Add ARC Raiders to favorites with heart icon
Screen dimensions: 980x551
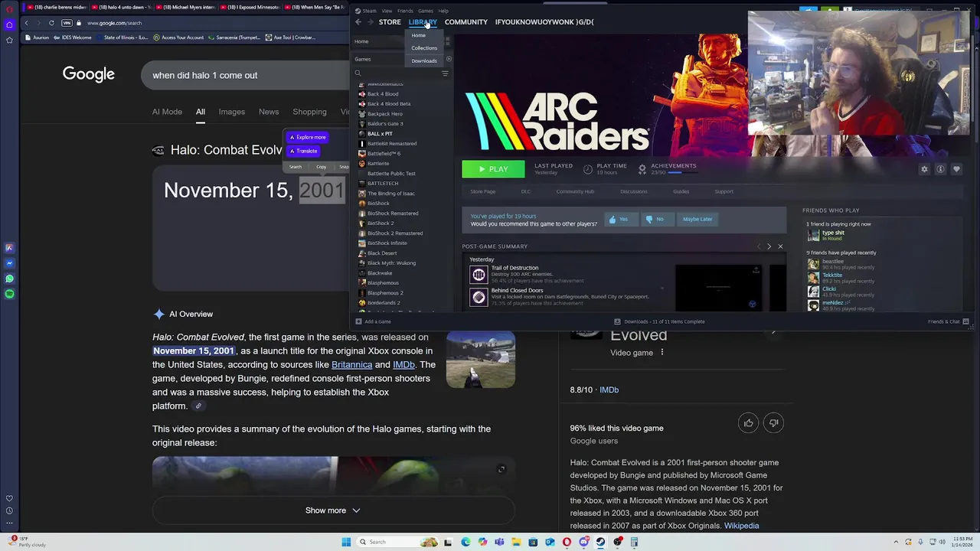[956, 169]
